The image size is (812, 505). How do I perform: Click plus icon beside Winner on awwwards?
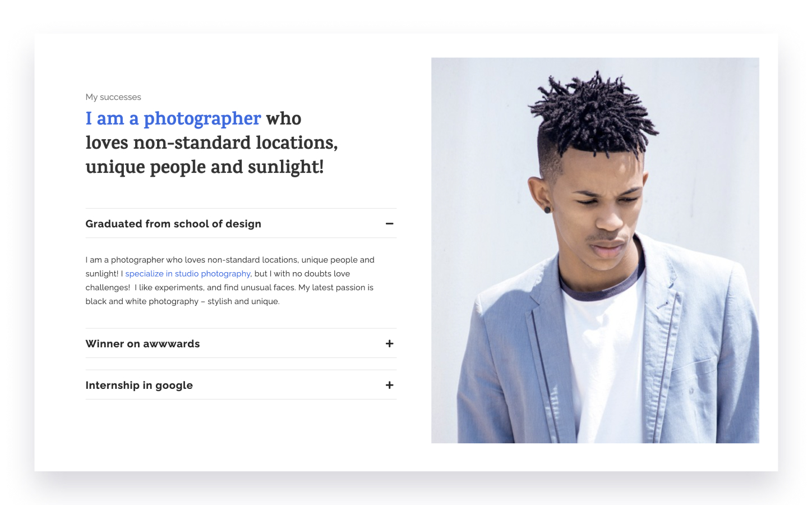[389, 343]
